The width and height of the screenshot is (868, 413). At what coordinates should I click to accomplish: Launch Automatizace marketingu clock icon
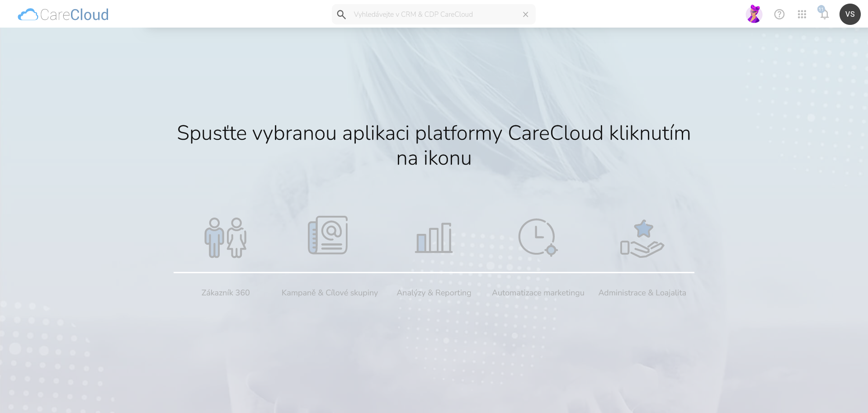pyautogui.click(x=538, y=237)
